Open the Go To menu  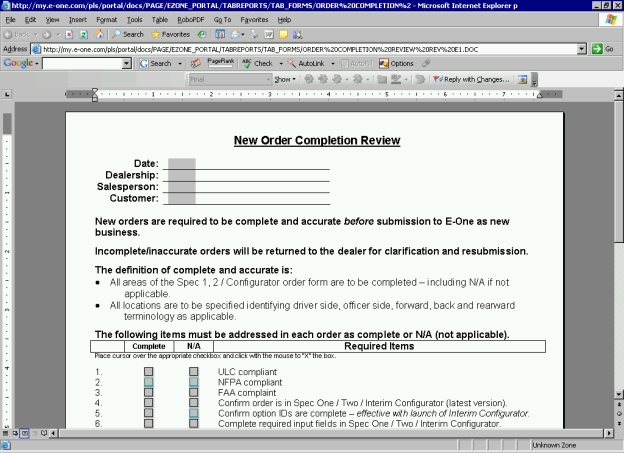(x=222, y=20)
